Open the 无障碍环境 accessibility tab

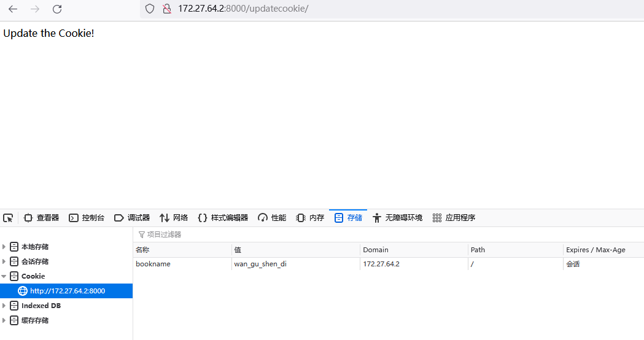click(x=398, y=218)
